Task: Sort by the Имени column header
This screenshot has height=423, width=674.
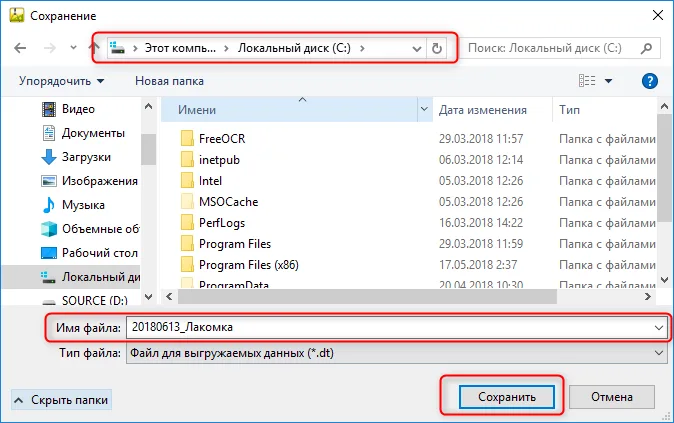Action: [x=289, y=110]
